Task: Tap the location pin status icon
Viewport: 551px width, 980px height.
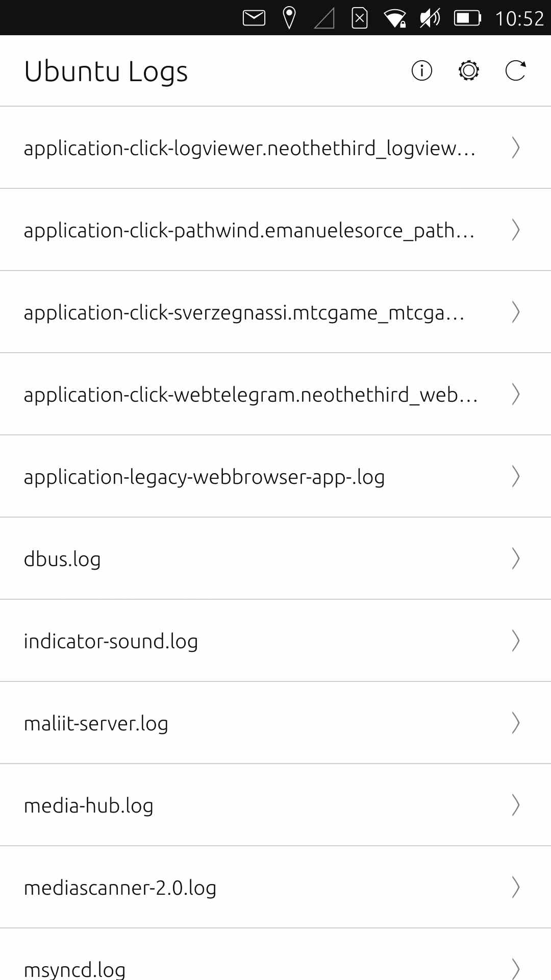Action: click(x=289, y=18)
